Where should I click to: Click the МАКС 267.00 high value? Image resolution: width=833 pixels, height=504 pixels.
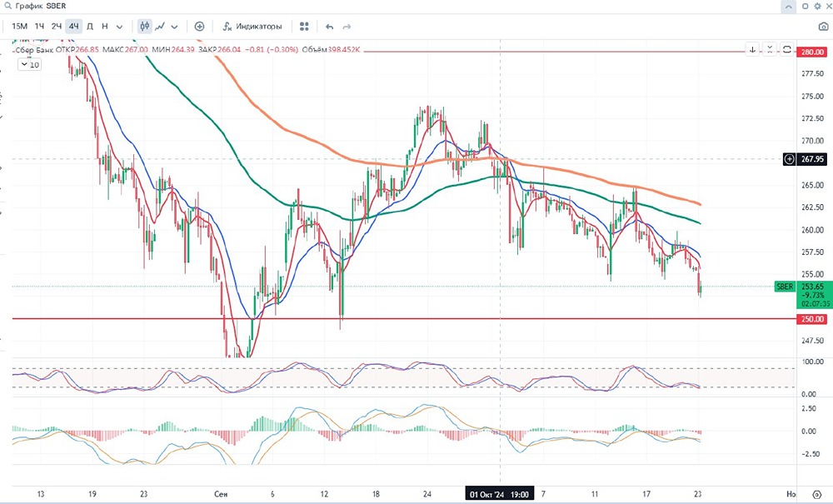[x=126, y=50]
